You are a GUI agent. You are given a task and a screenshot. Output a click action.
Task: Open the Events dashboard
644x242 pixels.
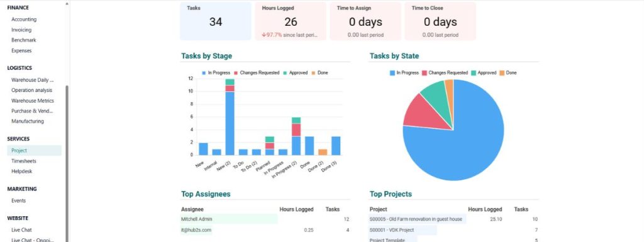18,200
